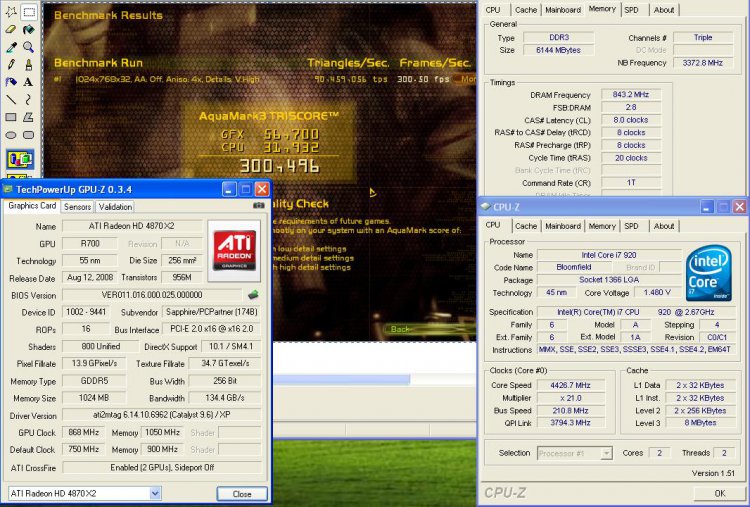Click the GPU-Z screenshot camera icon
Viewport: 750px width, 507px height.
[259, 206]
